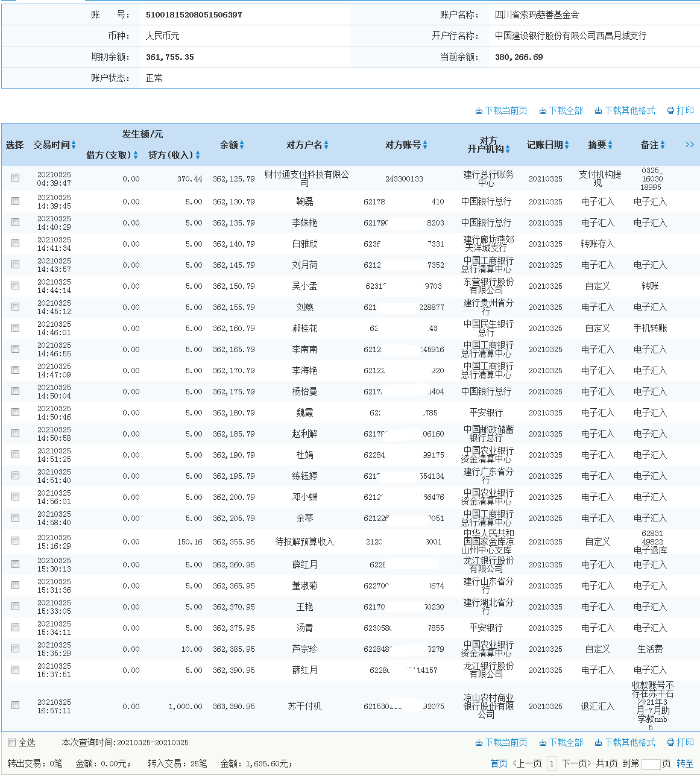Tick the checkbox for 苏干付机 row
The height and width of the screenshot is (776, 700).
(15, 705)
